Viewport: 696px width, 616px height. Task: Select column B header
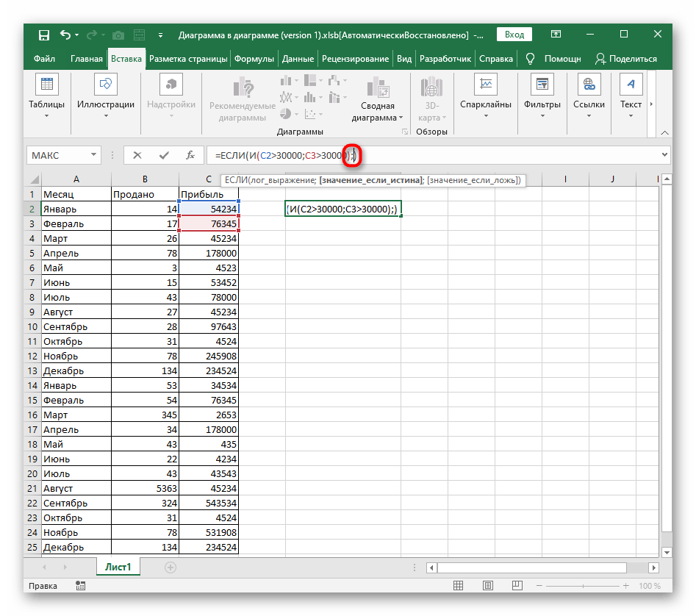(145, 179)
